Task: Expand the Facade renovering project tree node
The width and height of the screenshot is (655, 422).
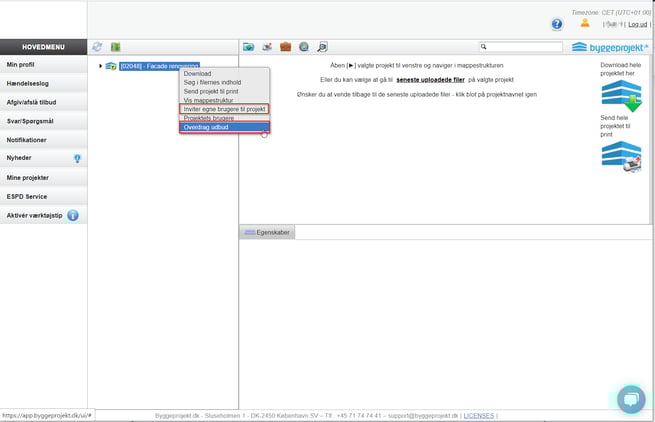Action: coord(100,66)
